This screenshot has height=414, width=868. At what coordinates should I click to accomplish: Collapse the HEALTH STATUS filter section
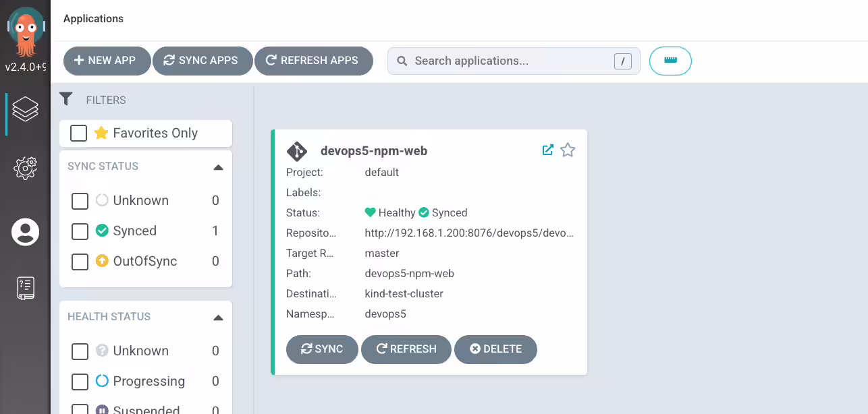(x=218, y=317)
